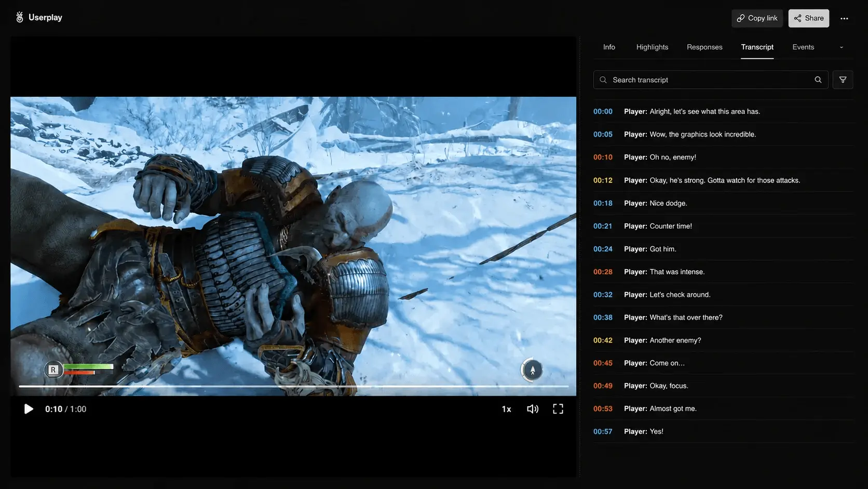
Task: Jump to timestamp 00:28
Action: point(603,272)
